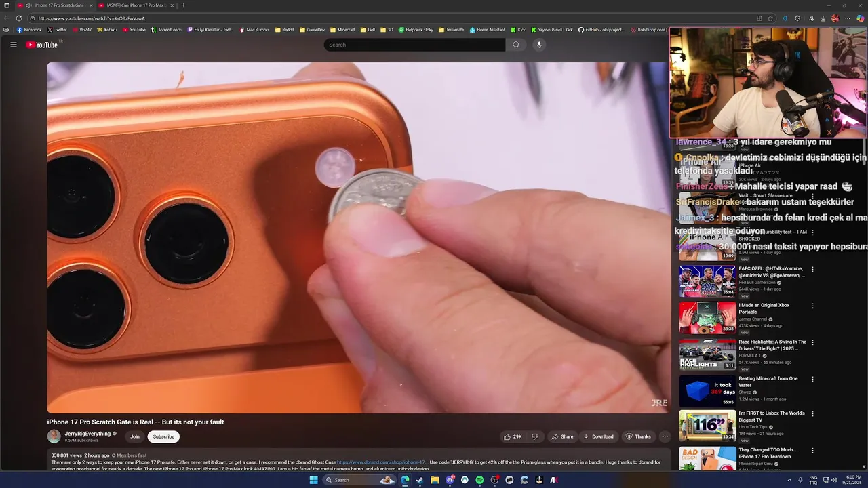
Task: Open Facebook bookmark
Action: [29, 30]
